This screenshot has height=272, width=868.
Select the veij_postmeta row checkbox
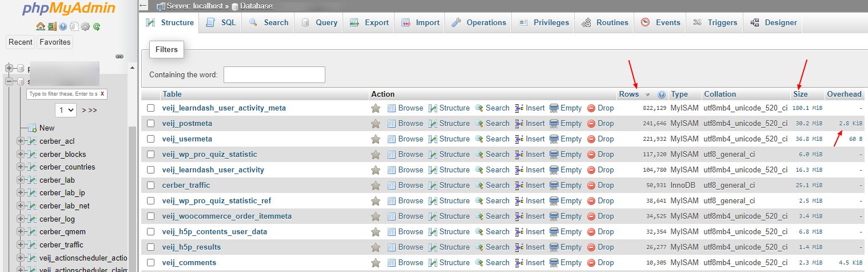click(151, 124)
